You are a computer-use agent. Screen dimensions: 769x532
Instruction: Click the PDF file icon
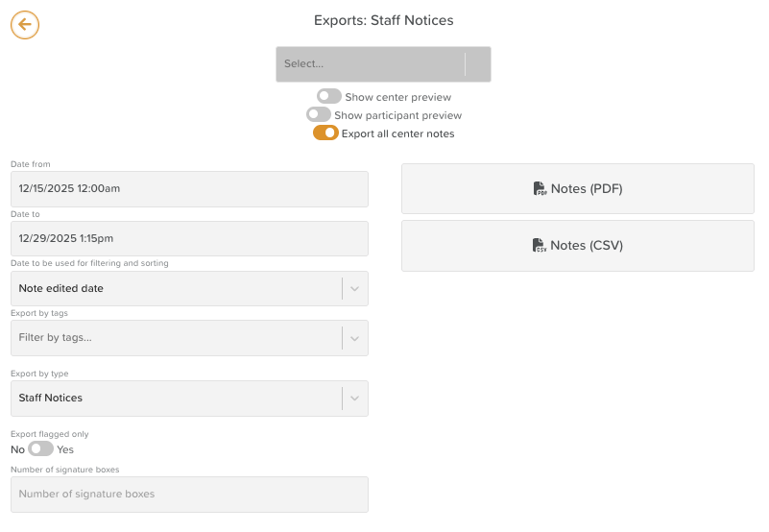click(x=540, y=189)
